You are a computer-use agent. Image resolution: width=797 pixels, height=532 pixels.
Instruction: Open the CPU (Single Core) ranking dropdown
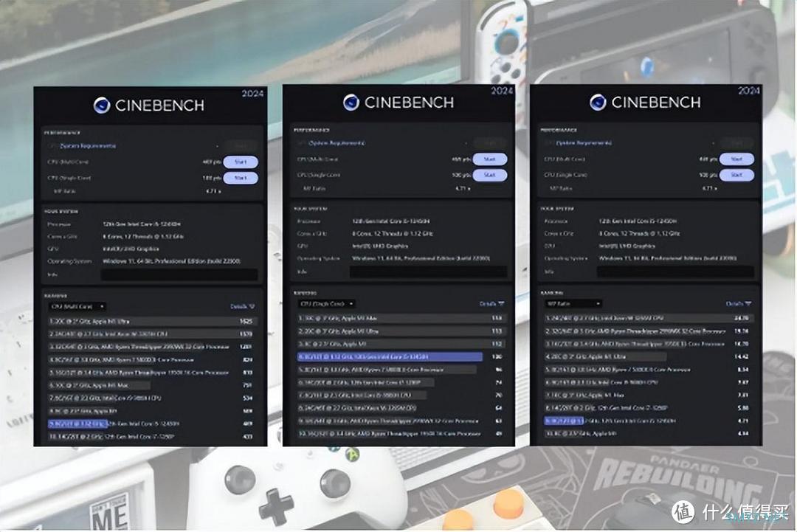tap(327, 304)
